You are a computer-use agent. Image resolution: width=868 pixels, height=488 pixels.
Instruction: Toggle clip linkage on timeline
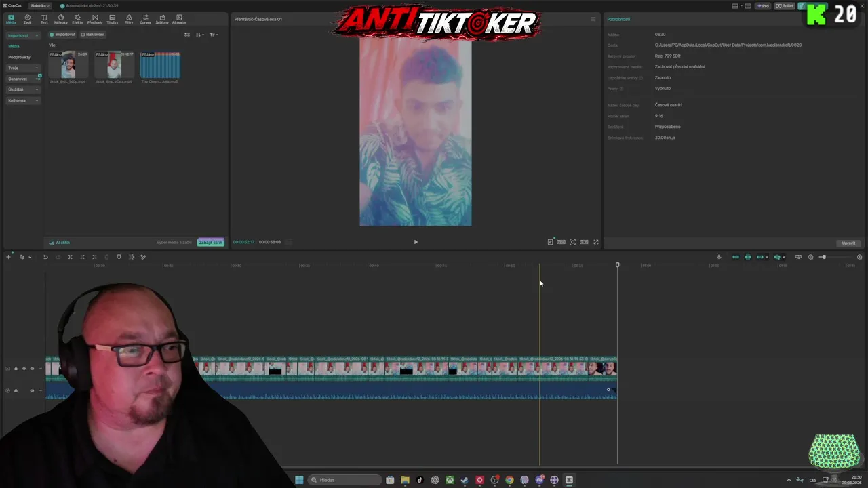pos(760,257)
